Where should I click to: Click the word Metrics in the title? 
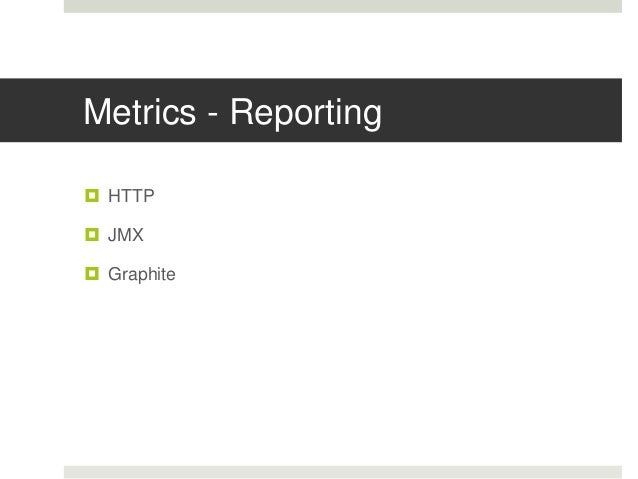pos(140,112)
